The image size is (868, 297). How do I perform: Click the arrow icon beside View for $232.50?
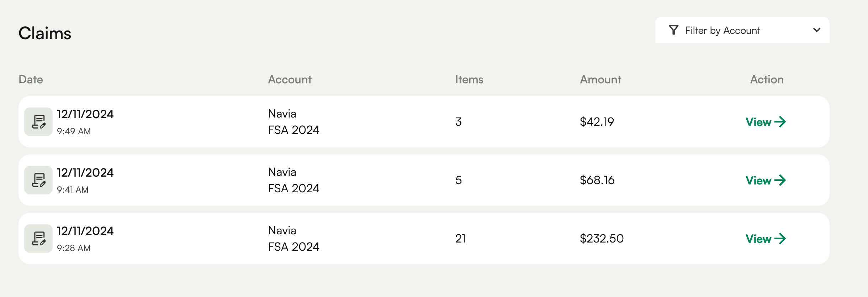781,239
